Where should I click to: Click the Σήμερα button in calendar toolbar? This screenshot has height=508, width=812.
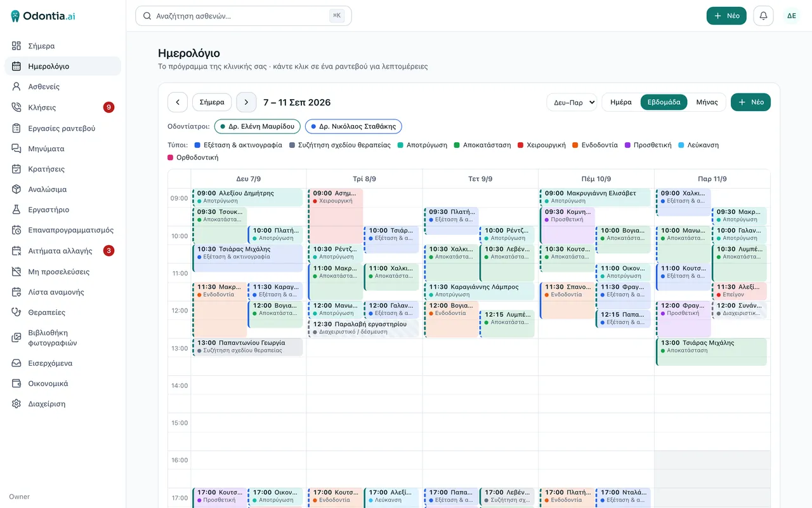tap(212, 102)
